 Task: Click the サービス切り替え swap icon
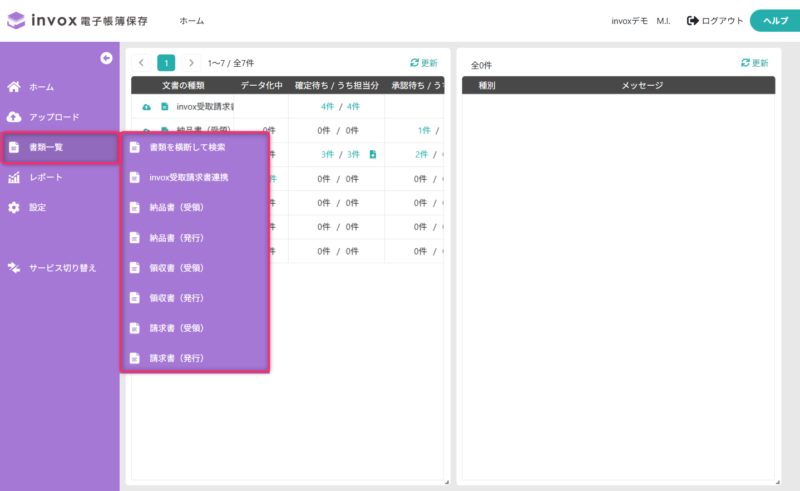pos(14,267)
